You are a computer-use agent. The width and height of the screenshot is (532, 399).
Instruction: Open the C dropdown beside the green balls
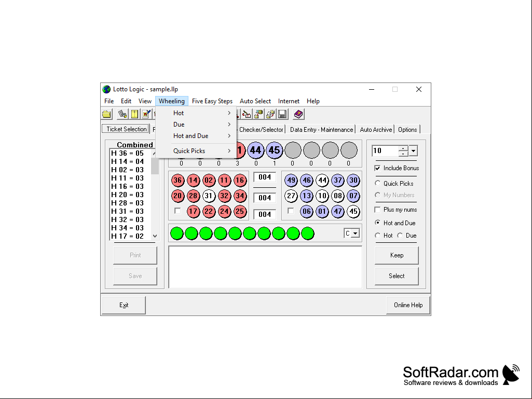point(355,233)
